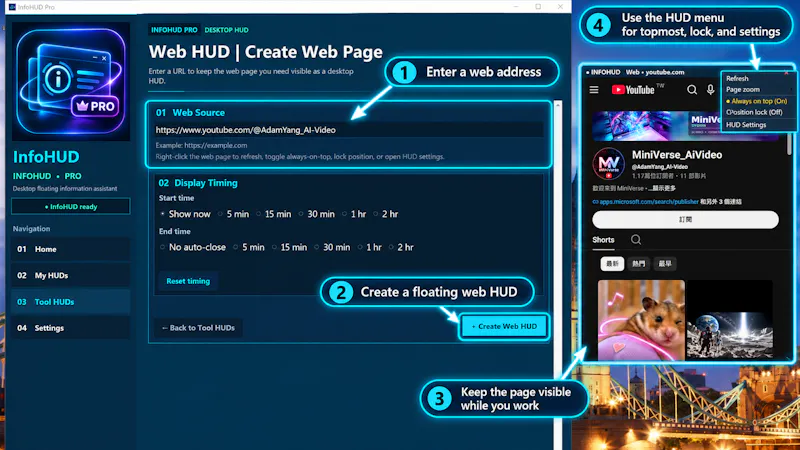The height and width of the screenshot is (450, 800).
Task: Select 15 min end time
Action: coord(289,247)
